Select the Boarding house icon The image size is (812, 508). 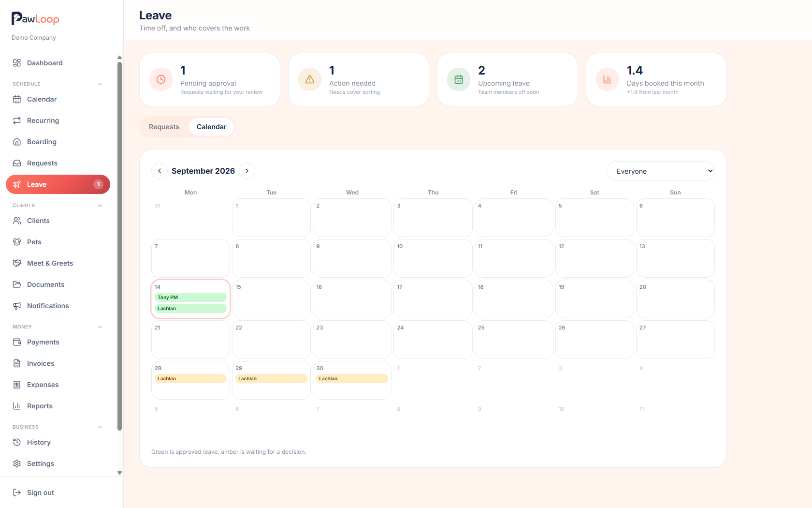click(17, 142)
